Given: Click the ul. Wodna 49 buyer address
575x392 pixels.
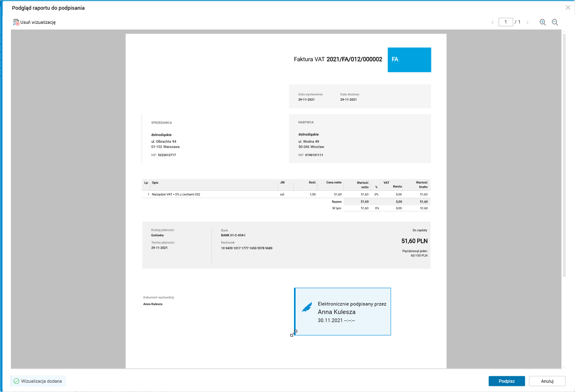Looking at the screenshot, I should (x=309, y=142).
